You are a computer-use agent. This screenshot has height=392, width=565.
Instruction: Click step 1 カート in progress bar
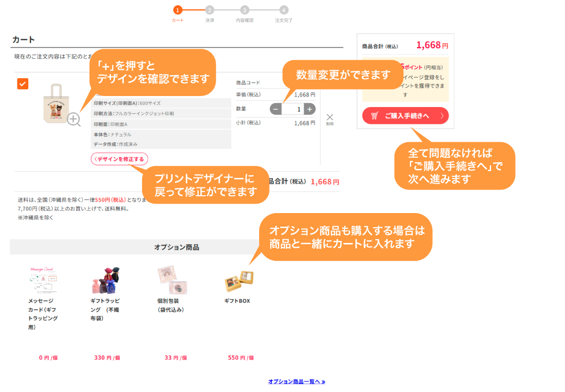point(178,10)
